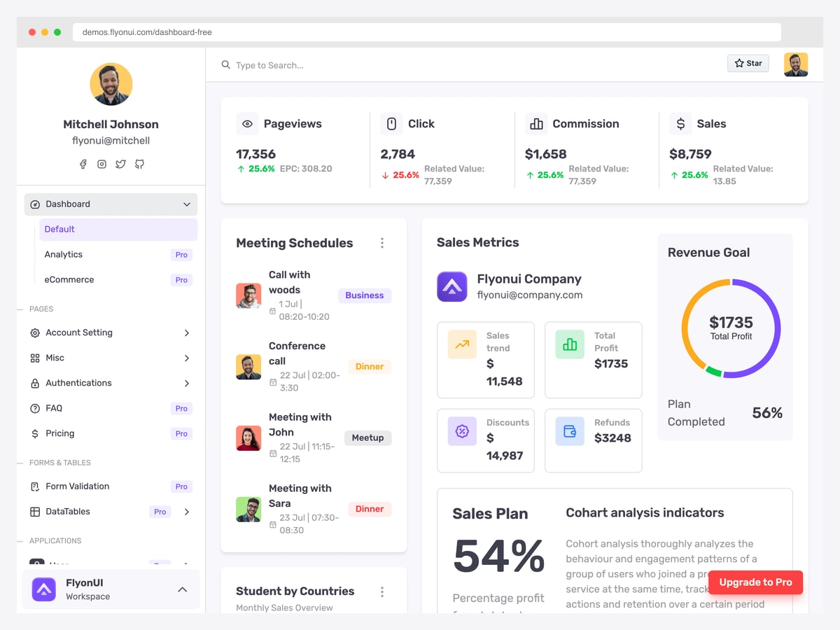Viewport: 840px width, 630px height.
Task: Open the top-right user avatar menu
Action: (x=796, y=64)
